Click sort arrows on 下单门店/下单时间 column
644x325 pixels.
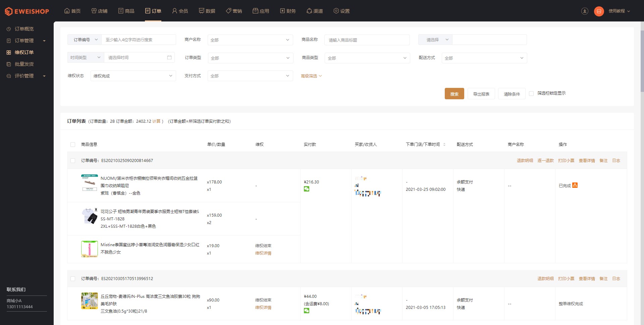click(x=444, y=145)
